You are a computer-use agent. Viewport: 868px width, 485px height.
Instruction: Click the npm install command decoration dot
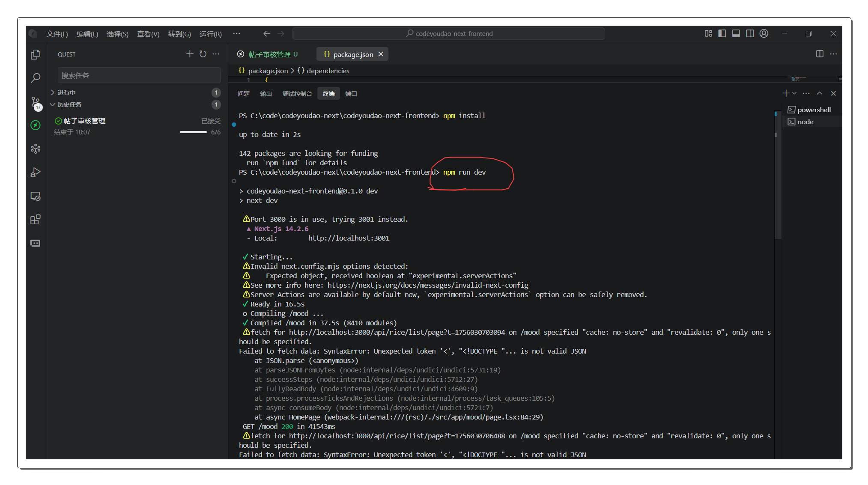point(234,125)
